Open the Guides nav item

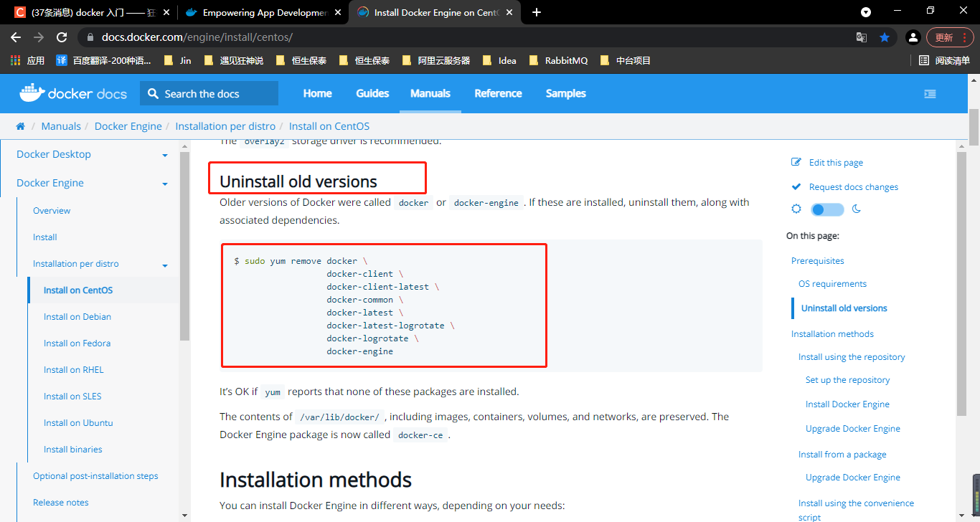pos(372,93)
